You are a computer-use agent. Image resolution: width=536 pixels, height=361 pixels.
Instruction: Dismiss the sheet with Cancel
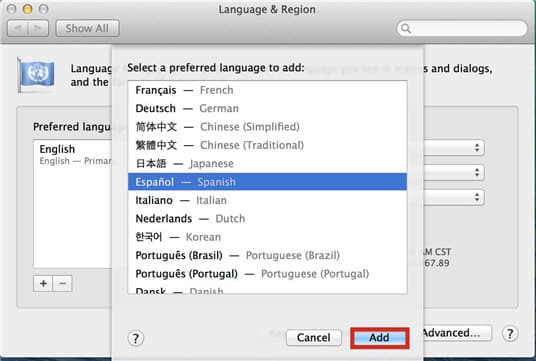(x=313, y=338)
